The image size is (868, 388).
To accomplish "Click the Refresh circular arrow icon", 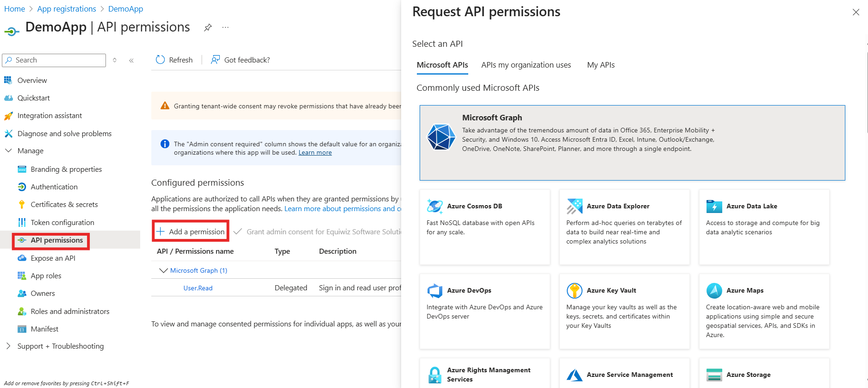I will tap(160, 60).
